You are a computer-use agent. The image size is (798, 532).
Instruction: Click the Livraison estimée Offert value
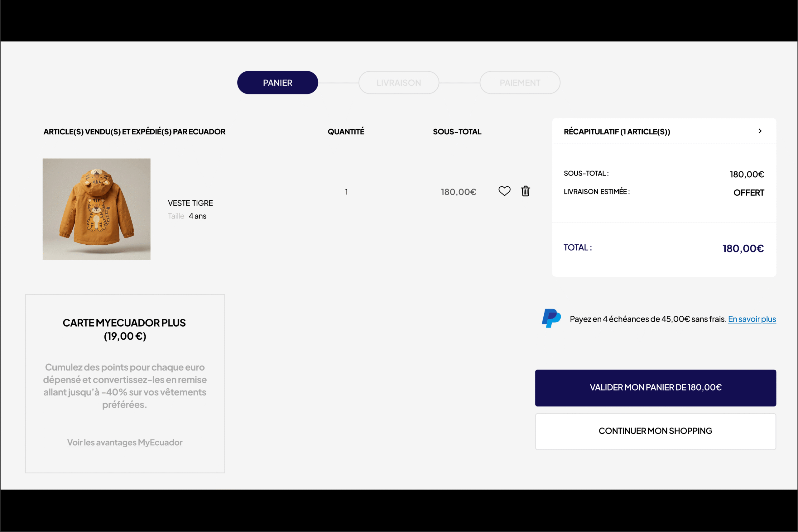[748, 193]
